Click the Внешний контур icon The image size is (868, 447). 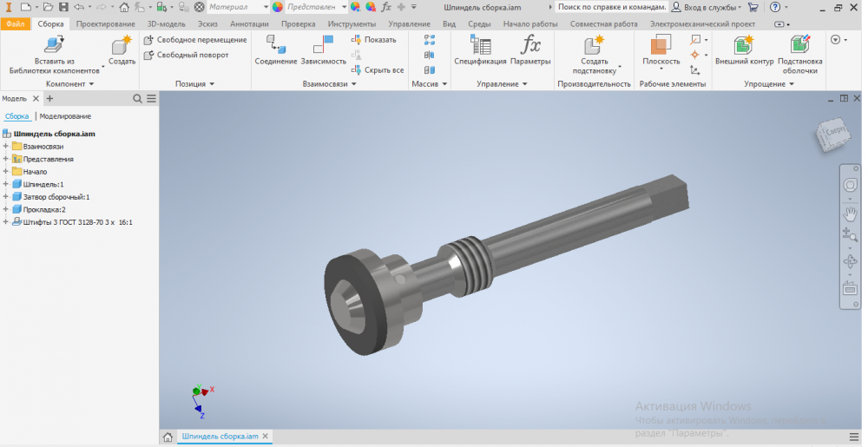coord(743,46)
